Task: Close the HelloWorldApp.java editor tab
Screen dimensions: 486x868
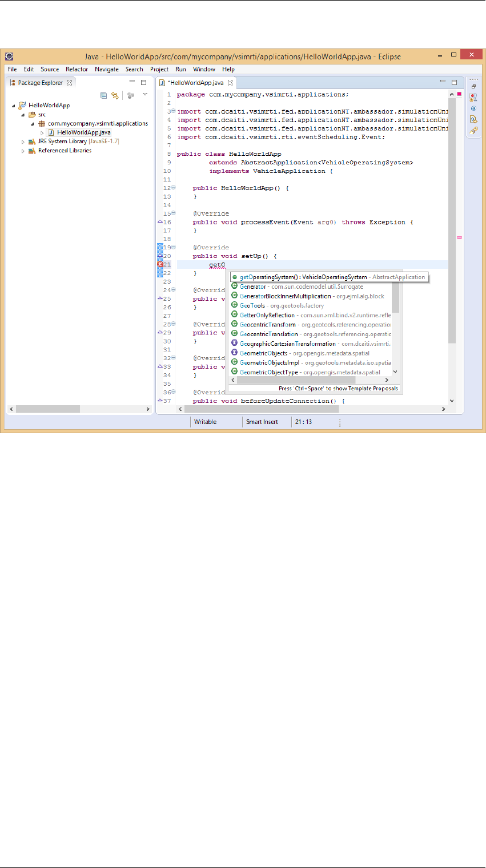Action: pos(231,83)
